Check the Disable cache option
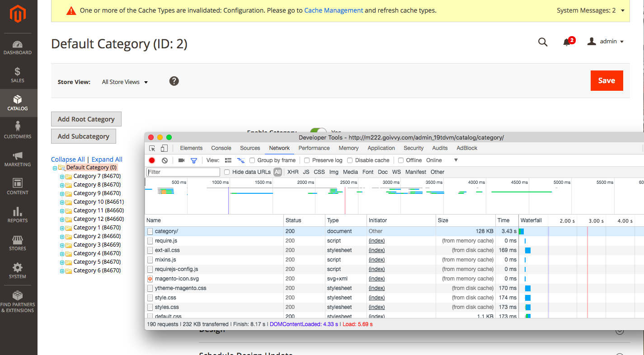Screen dimensions: 644x355 pyautogui.click(x=350, y=160)
